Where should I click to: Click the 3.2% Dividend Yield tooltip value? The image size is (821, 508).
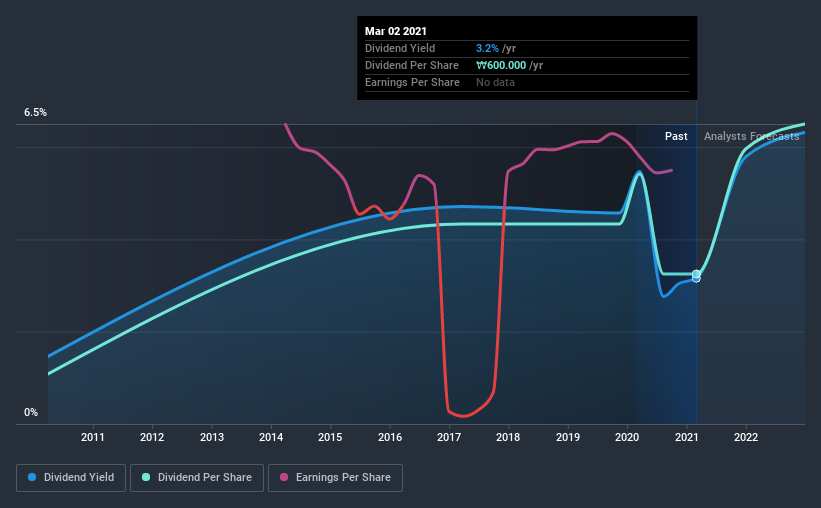tap(487, 48)
